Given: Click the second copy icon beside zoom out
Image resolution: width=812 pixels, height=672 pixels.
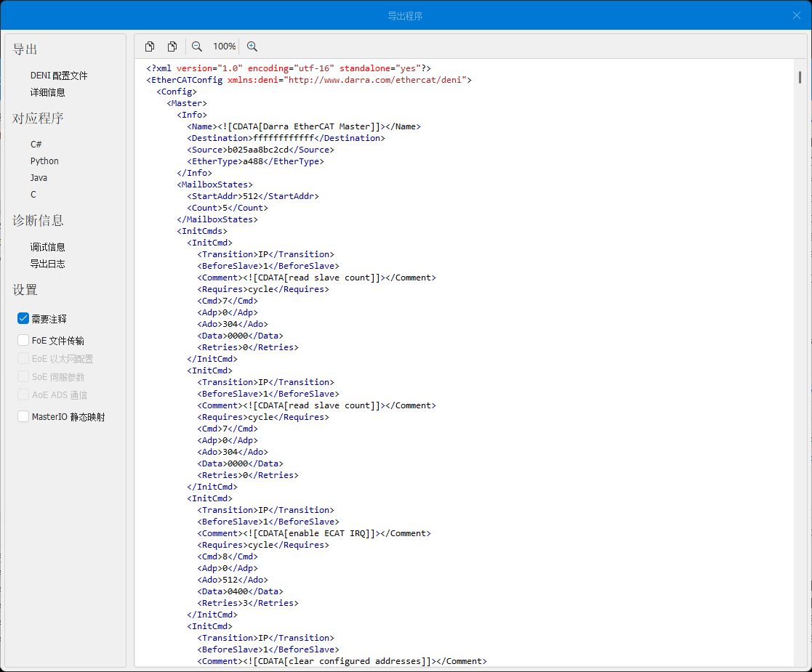Looking at the screenshot, I should pyautogui.click(x=172, y=46).
